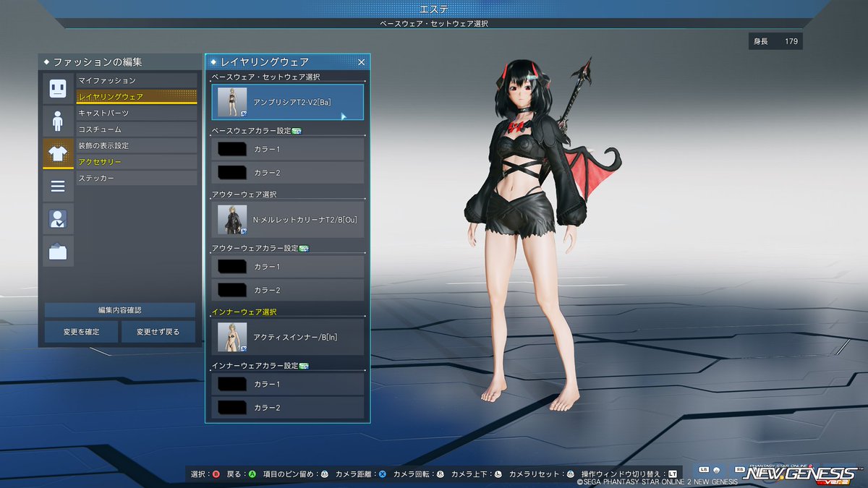Screen dimensions: 868x488
Task: Select ステッカー menu item
Action: [x=137, y=178]
